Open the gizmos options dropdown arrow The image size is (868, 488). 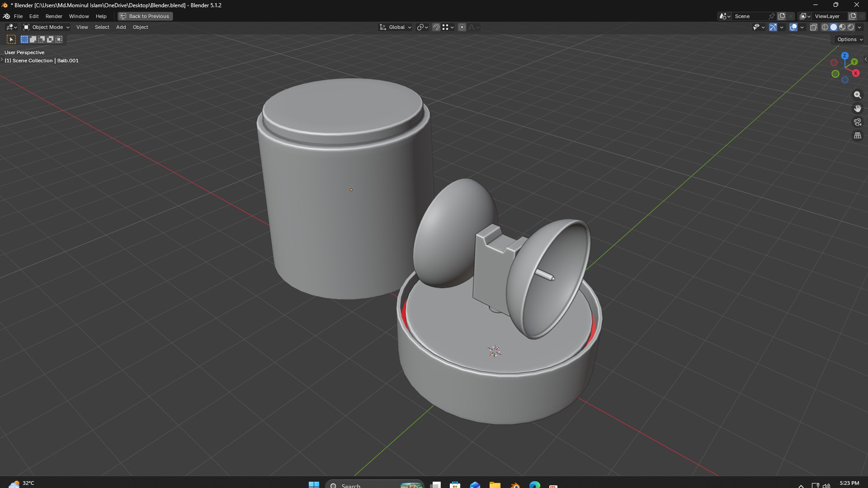point(782,27)
